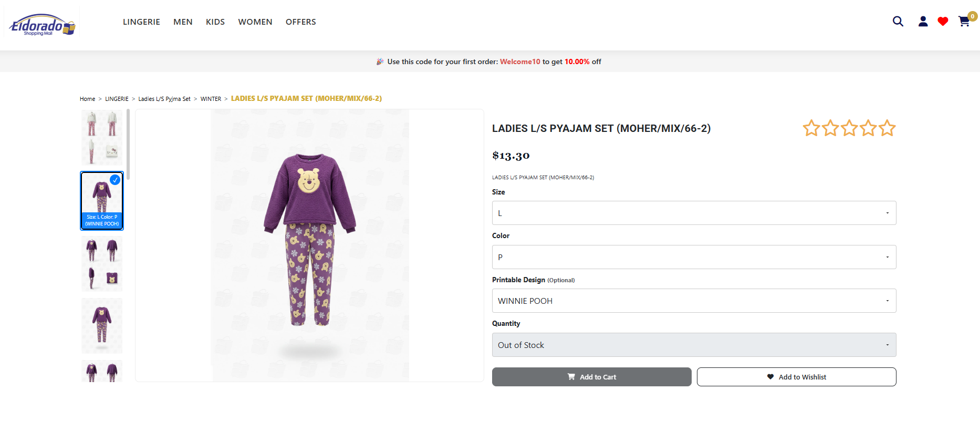Click the Add to Cart button
Screen dimensions: 980x431
(x=591, y=377)
